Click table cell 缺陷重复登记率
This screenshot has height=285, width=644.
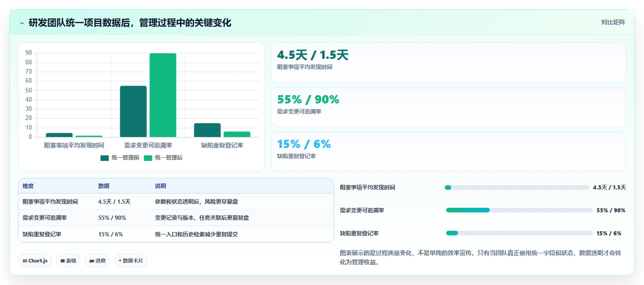(x=42, y=234)
